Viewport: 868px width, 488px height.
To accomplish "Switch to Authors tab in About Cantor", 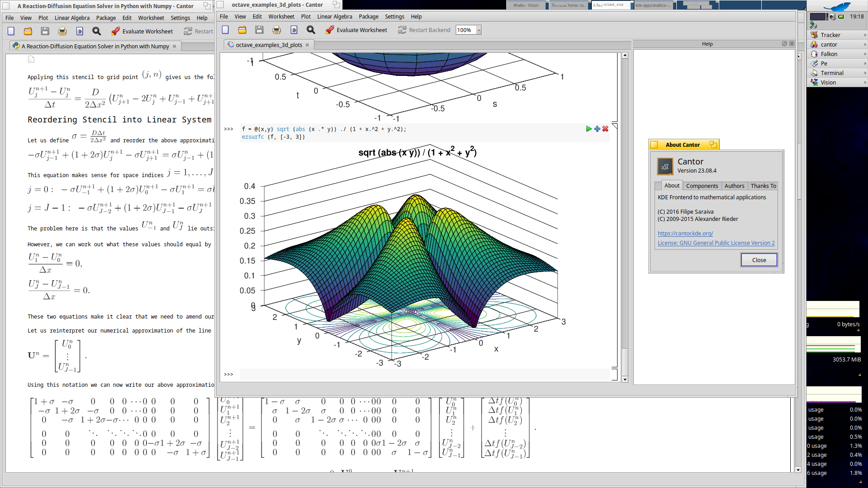I will (x=734, y=186).
